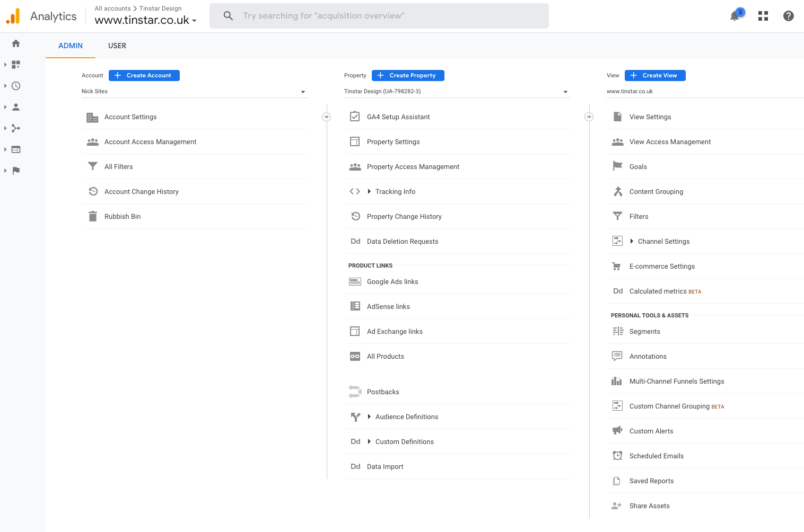This screenshot has height=532, width=804.
Task: Click the Segments icon
Action: [618, 331]
